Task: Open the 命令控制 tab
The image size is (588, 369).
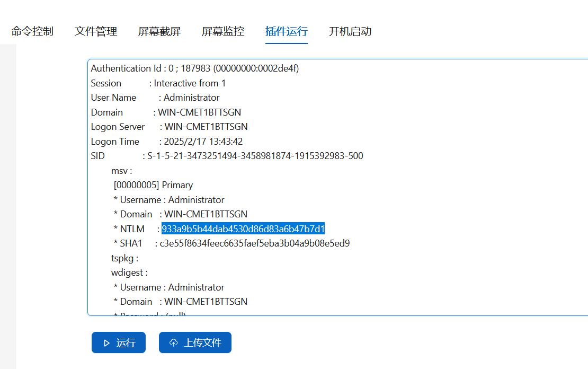Action: [x=32, y=31]
